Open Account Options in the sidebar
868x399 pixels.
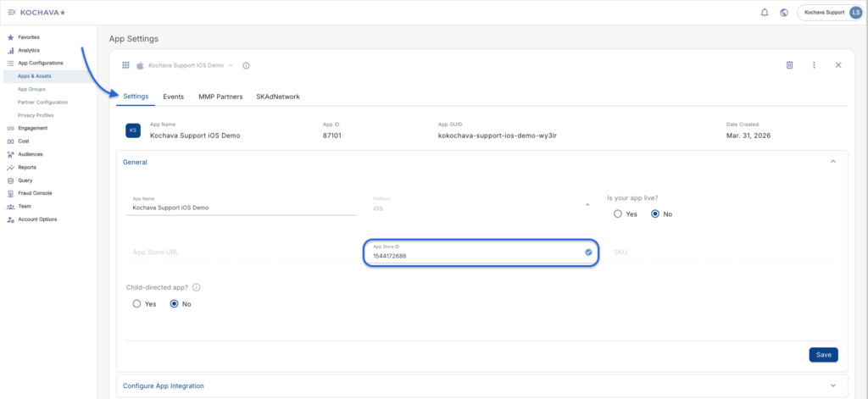click(x=37, y=219)
